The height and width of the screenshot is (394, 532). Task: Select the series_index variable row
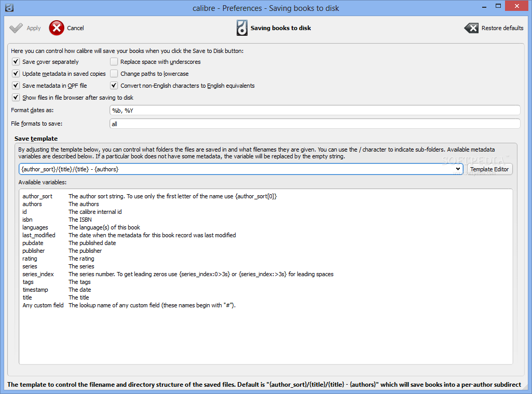click(178, 274)
